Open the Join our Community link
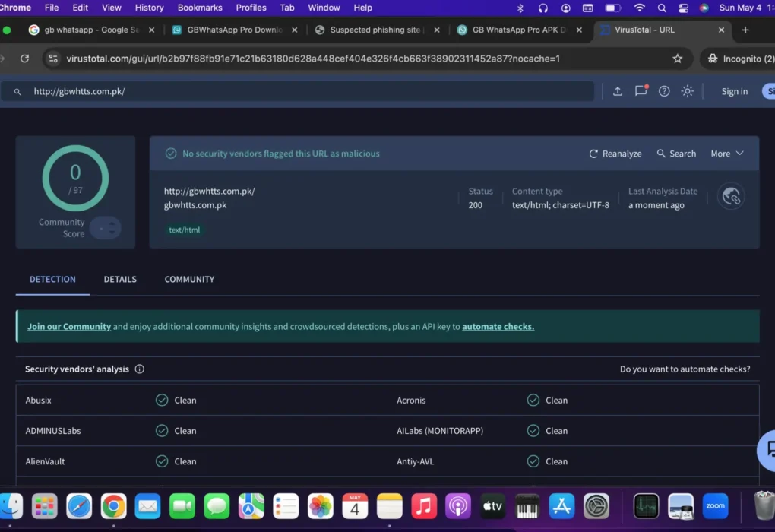This screenshot has height=532, width=775. click(69, 327)
